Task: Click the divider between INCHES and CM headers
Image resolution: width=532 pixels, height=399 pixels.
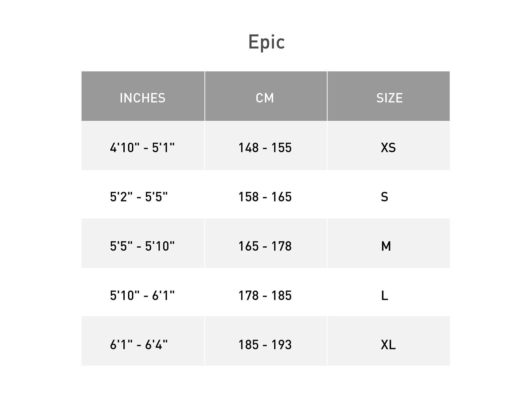Action: tap(205, 96)
